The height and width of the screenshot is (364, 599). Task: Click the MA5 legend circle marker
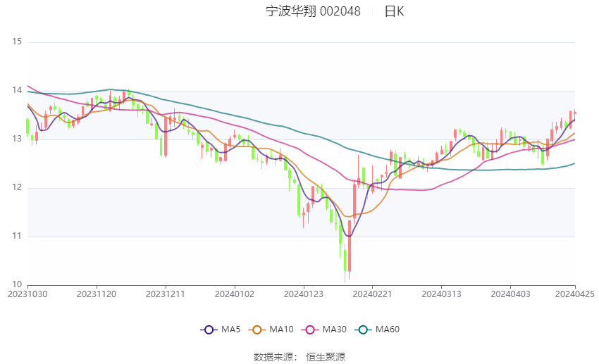tap(208, 330)
